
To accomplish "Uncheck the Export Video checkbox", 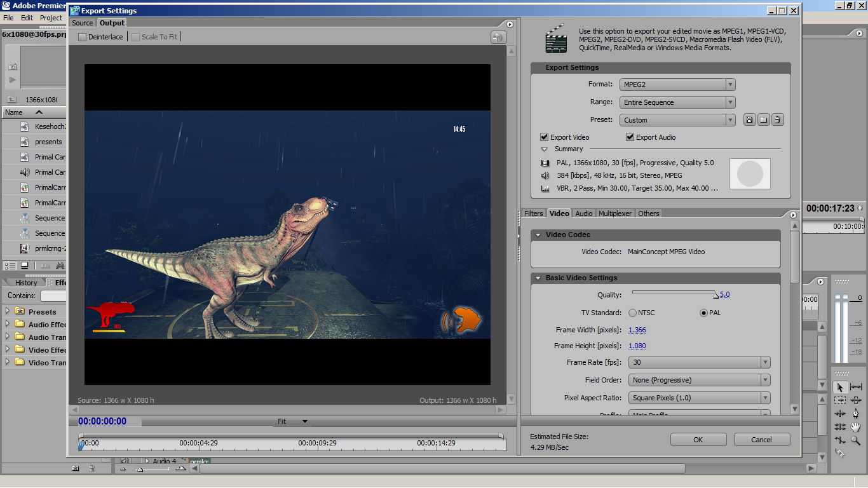I will [545, 137].
